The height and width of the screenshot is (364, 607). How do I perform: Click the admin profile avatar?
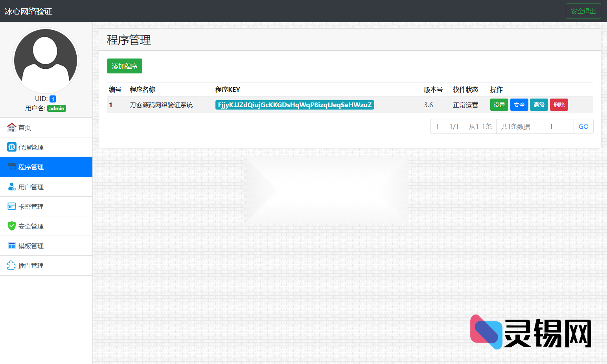[45, 60]
